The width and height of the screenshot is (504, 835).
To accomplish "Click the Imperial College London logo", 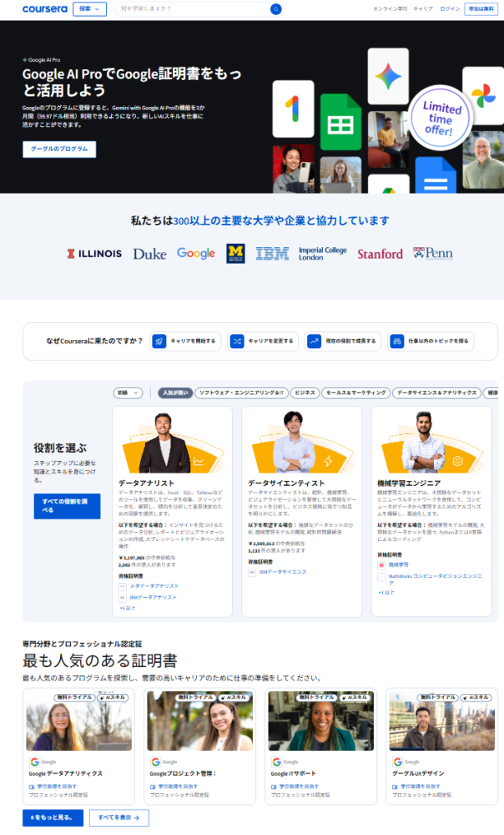I will (323, 254).
